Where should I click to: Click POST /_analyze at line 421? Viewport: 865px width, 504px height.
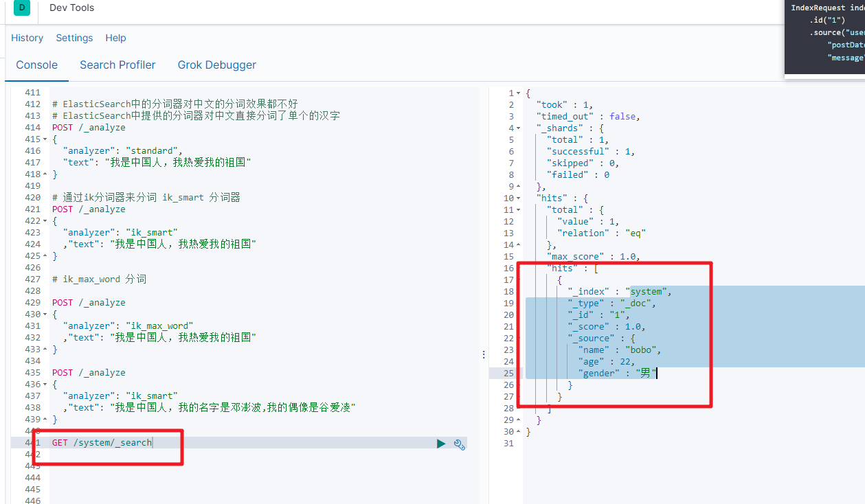coord(89,209)
